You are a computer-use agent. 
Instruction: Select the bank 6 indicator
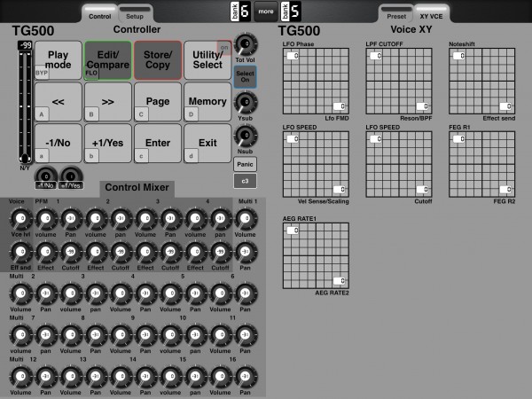point(241,12)
